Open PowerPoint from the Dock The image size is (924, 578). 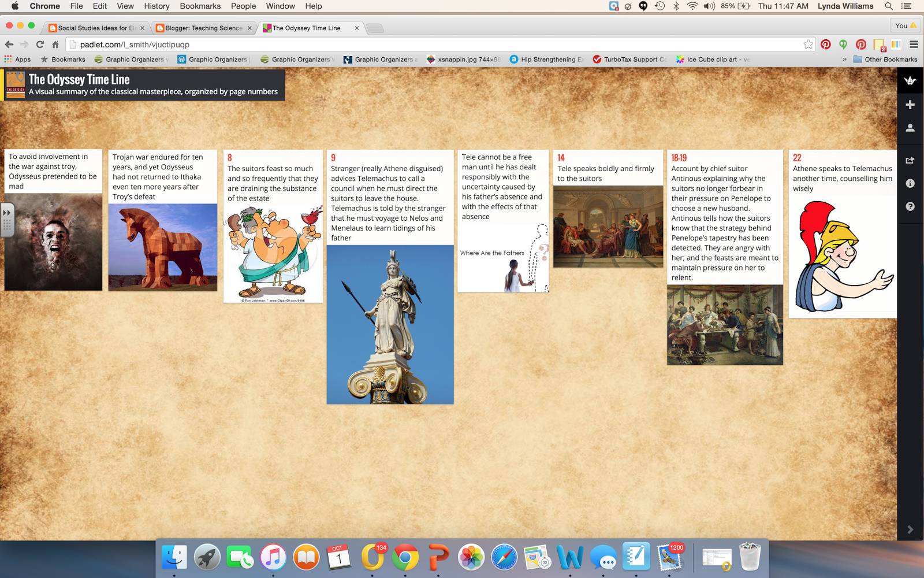coord(439,557)
